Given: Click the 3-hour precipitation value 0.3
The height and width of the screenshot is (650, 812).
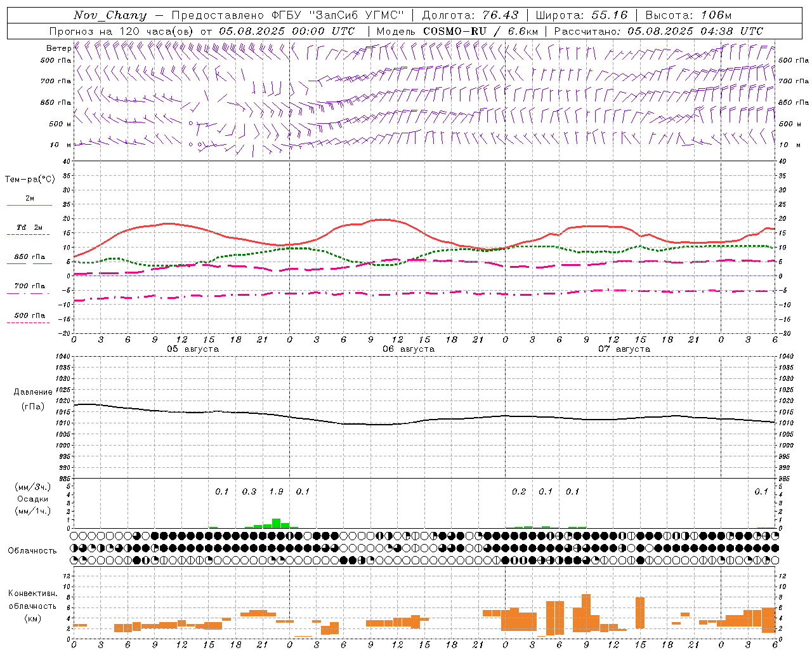Looking at the screenshot, I should [x=249, y=492].
